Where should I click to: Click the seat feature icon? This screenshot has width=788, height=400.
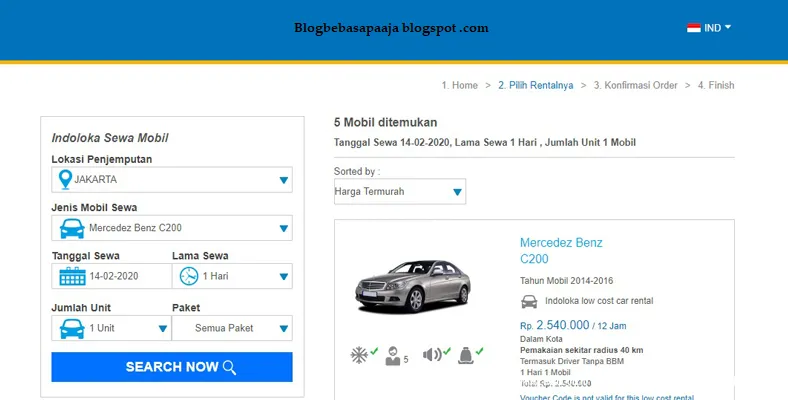[x=465, y=355]
